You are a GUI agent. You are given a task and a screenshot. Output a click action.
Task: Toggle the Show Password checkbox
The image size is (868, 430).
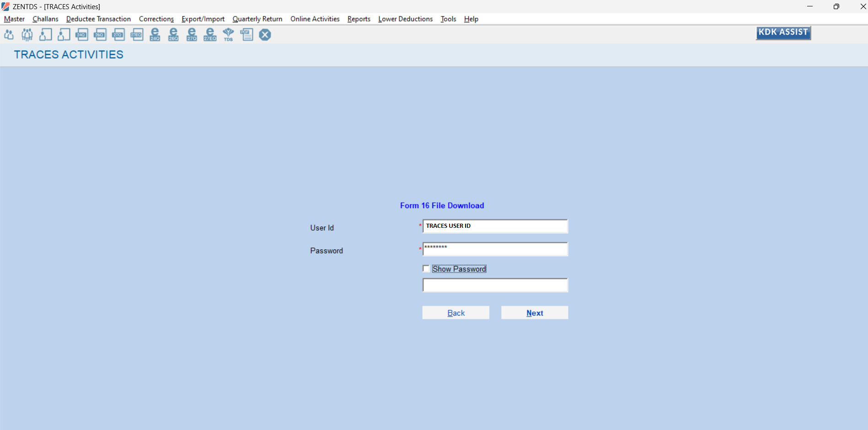(x=426, y=269)
